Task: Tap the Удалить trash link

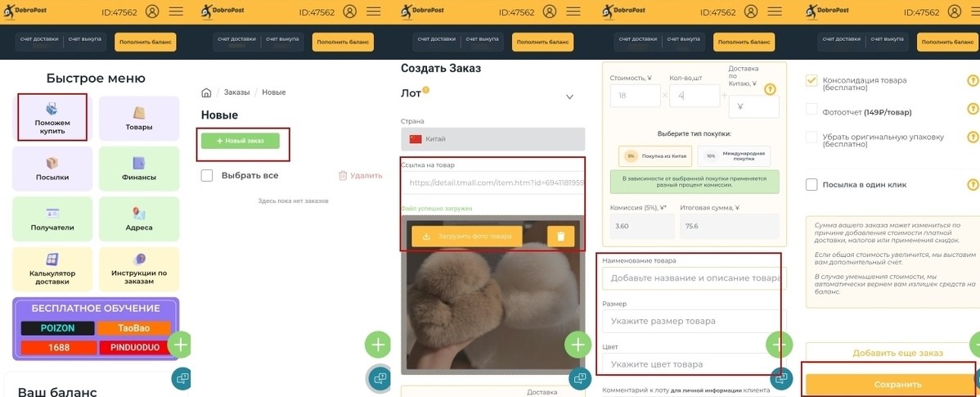Action: [360, 176]
